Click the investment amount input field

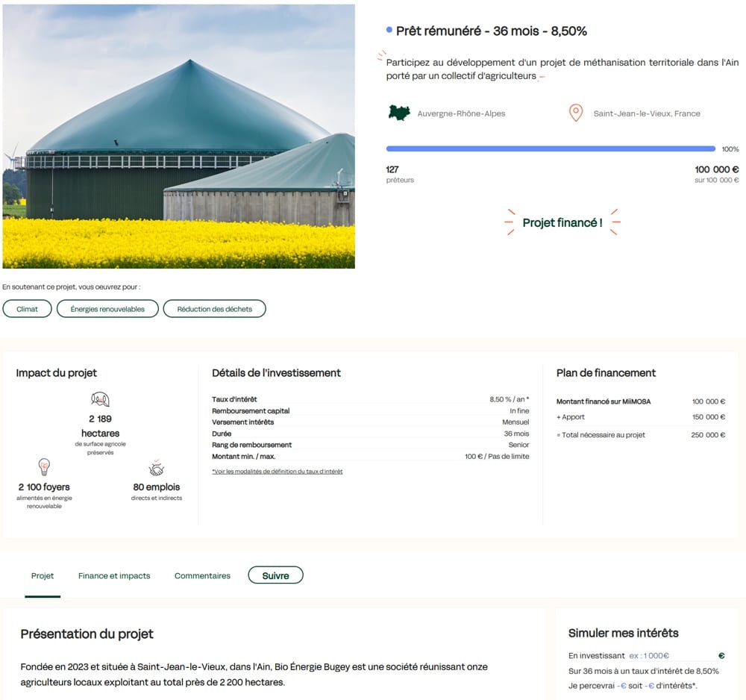click(x=671, y=655)
